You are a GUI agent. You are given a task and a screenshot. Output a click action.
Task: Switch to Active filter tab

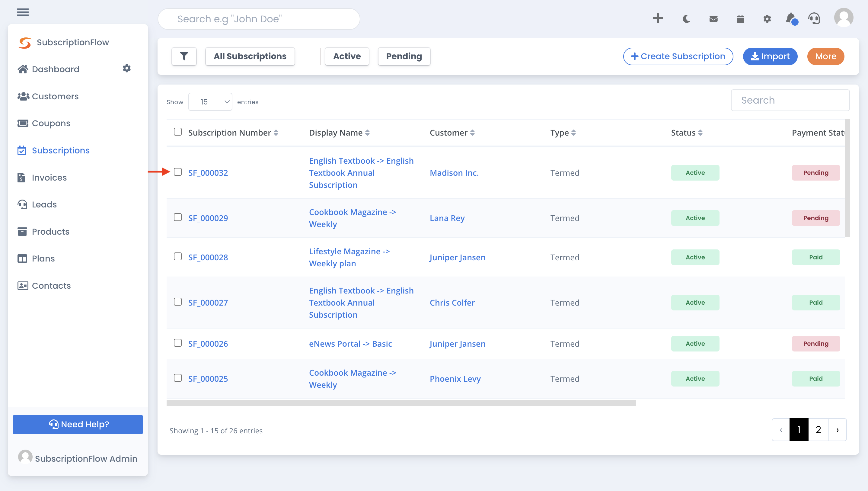[347, 56]
